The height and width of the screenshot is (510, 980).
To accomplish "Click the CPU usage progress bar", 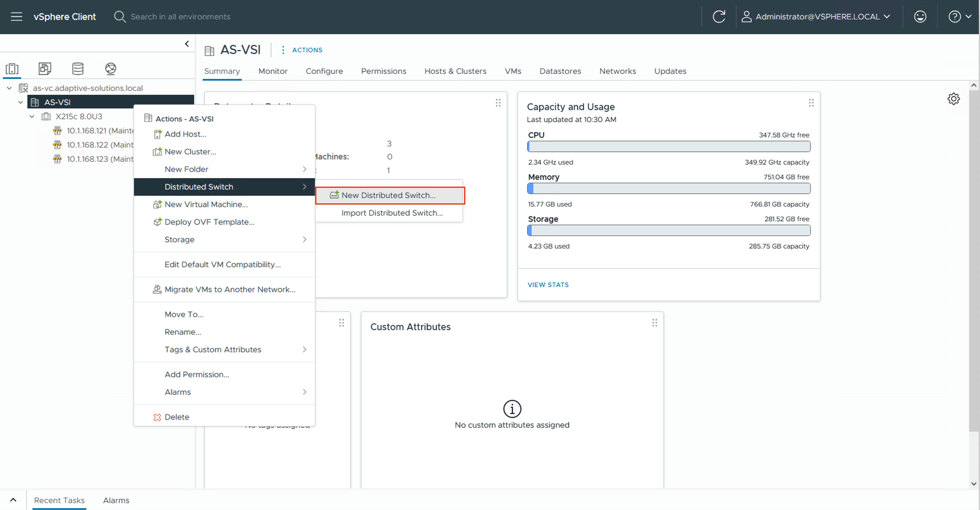I will [669, 146].
